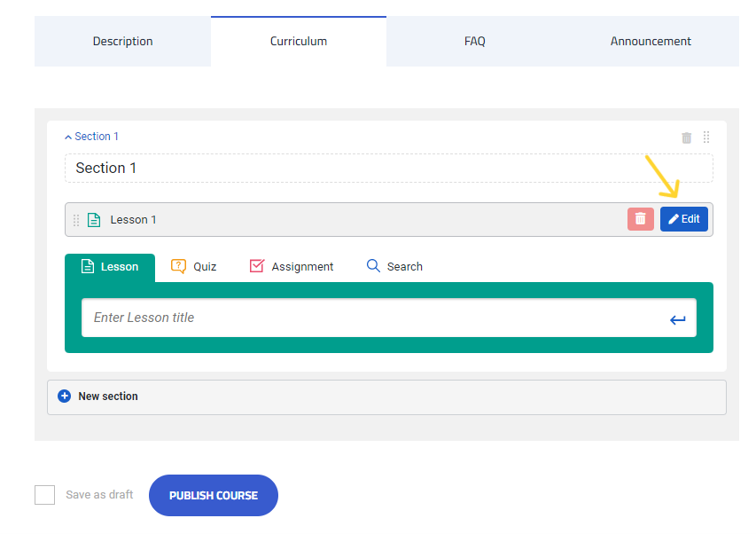Switch to the Description tab
This screenshot has height=534, width=756.
click(x=122, y=41)
